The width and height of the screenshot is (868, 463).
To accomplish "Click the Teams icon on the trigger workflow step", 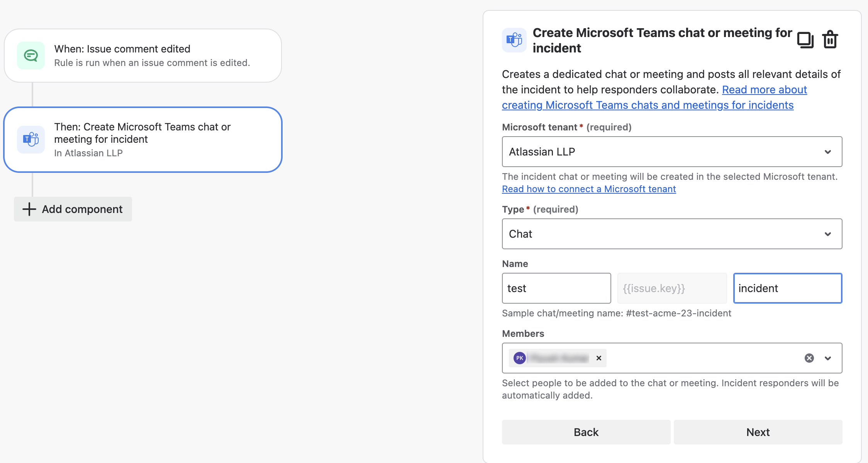I will tap(31, 139).
